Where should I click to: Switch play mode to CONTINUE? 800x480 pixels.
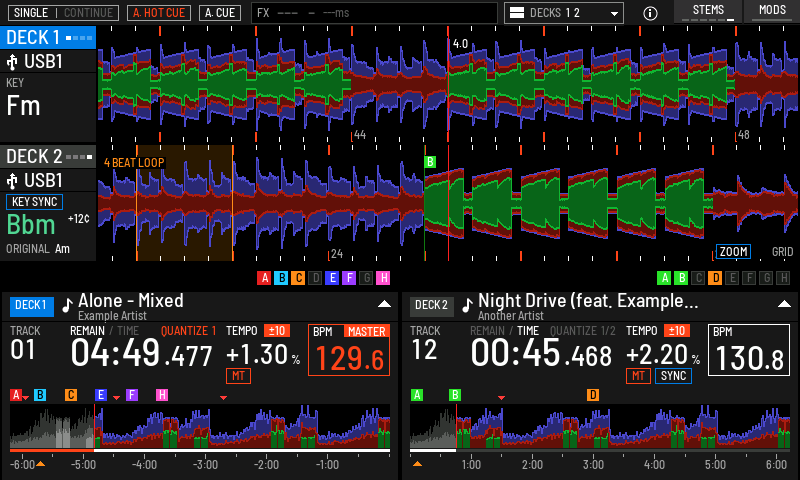(88, 13)
